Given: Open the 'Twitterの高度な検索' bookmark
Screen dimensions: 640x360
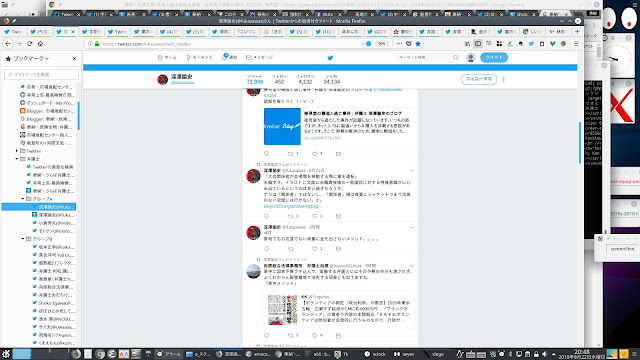Looking at the screenshot, I should 50,167.
